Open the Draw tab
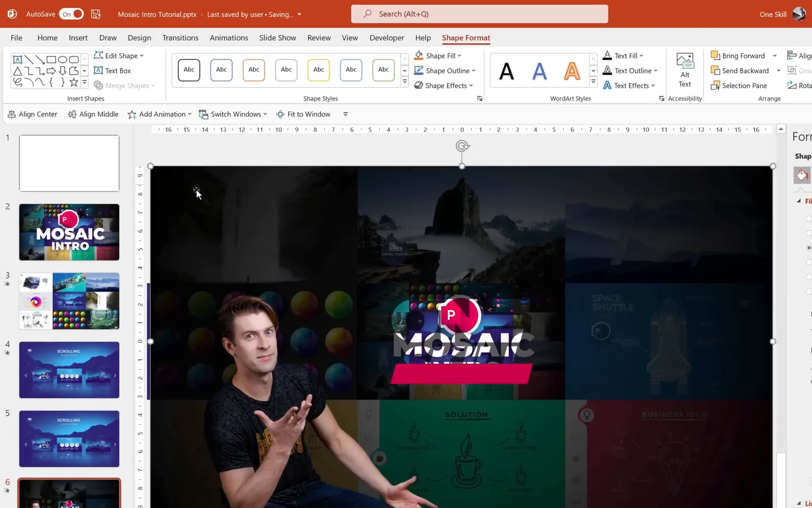 pos(108,38)
